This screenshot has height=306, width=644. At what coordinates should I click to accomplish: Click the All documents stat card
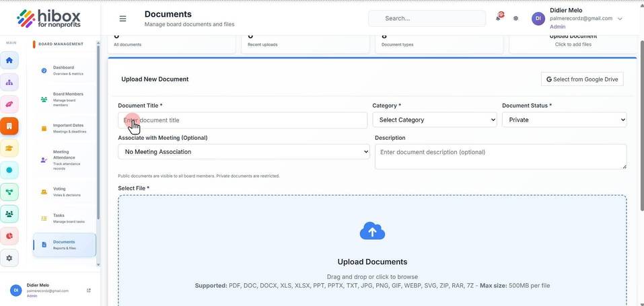click(x=172, y=44)
